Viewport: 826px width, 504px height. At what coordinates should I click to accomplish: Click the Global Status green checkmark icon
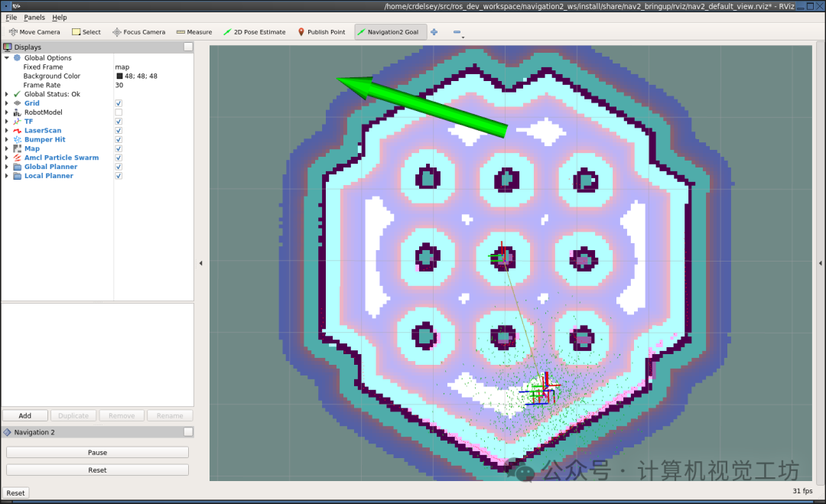tap(18, 94)
